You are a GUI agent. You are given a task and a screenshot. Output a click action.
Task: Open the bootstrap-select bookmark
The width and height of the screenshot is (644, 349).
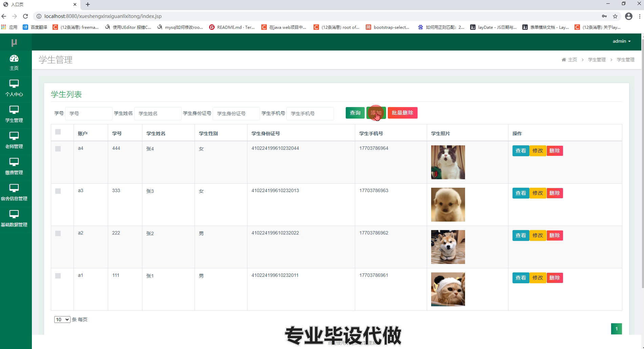pos(387,27)
